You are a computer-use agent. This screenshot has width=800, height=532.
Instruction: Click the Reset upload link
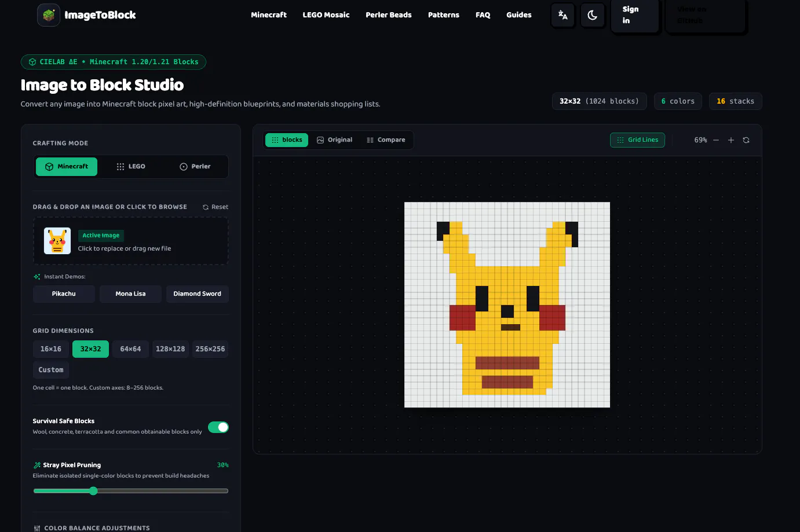click(215, 207)
